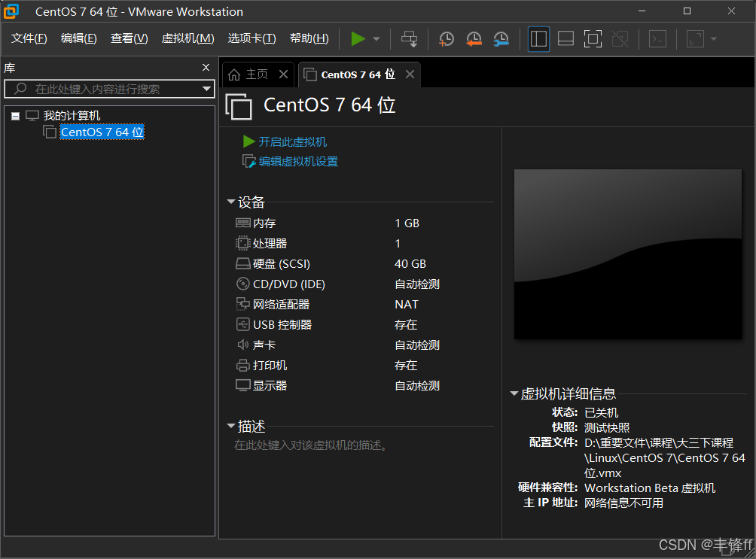The image size is (756, 559).
Task: Open snapshot manager toolbar icon
Action: point(501,38)
